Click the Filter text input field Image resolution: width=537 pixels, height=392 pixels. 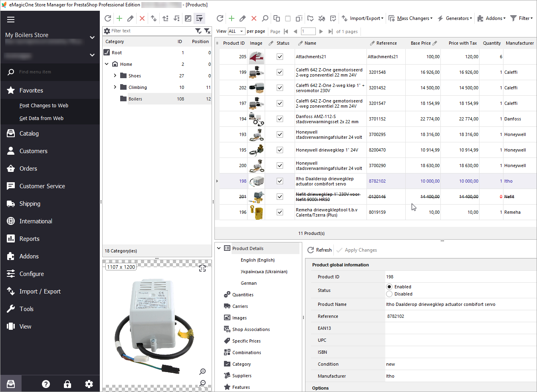[152, 31]
